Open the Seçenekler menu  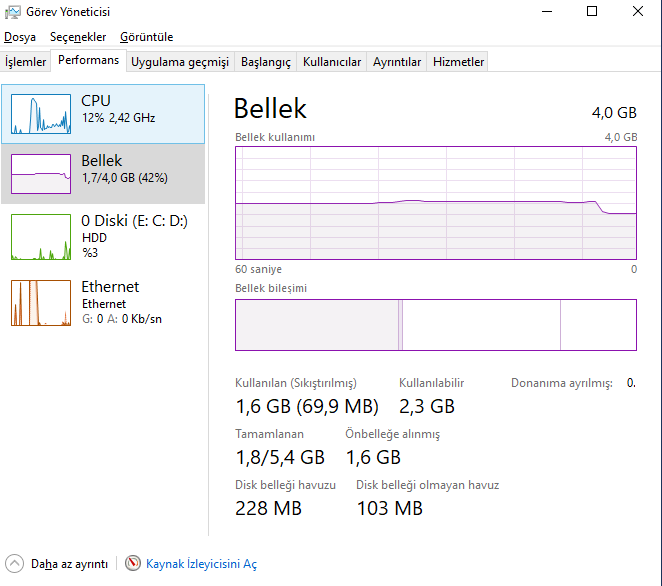(x=78, y=37)
